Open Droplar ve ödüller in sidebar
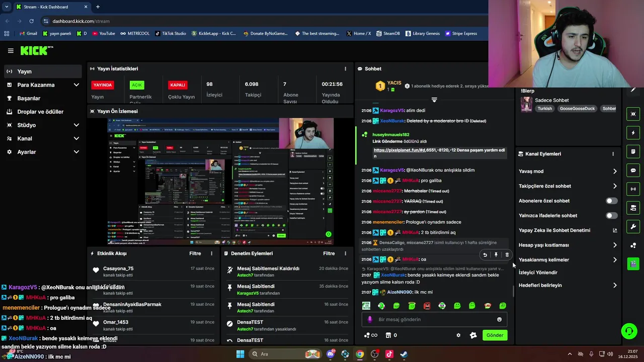644x362 pixels. (43, 112)
